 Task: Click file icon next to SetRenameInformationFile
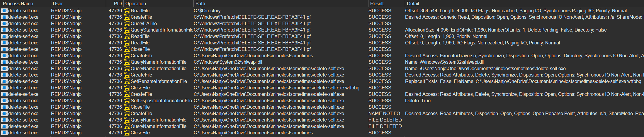127,81
